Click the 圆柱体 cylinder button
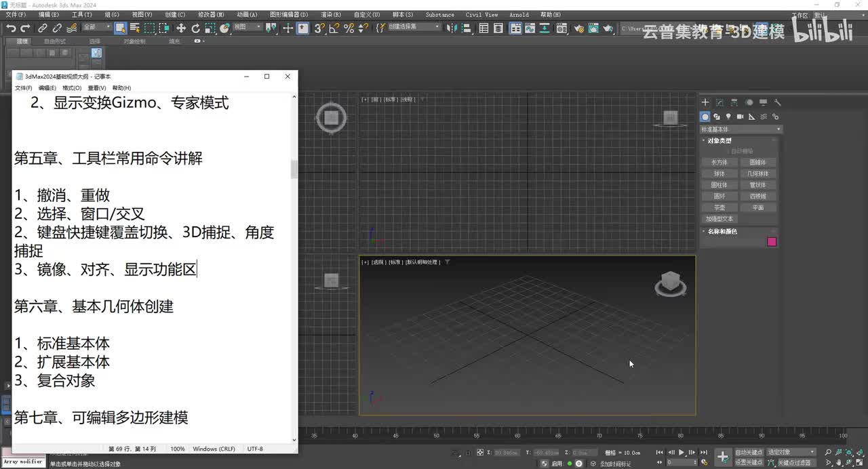The height and width of the screenshot is (469, 868). pyautogui.click(x=719, y=185)
